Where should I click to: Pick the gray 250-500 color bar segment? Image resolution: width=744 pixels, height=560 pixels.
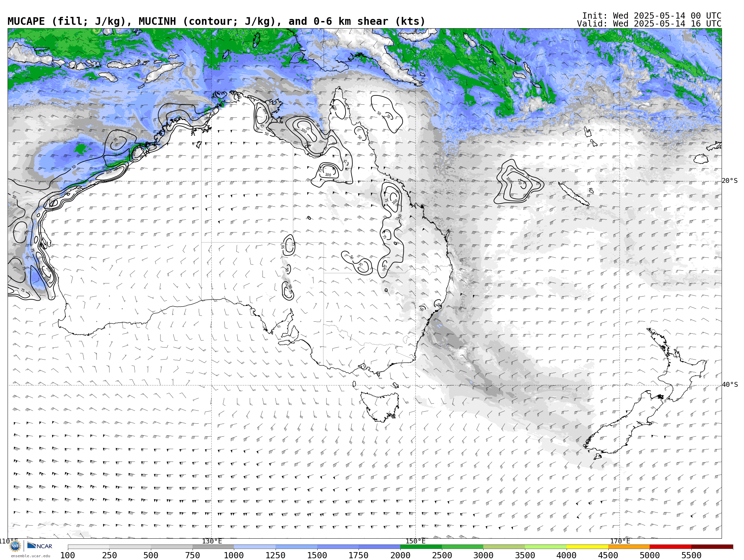pyautogui.click(x=130, y=547)
